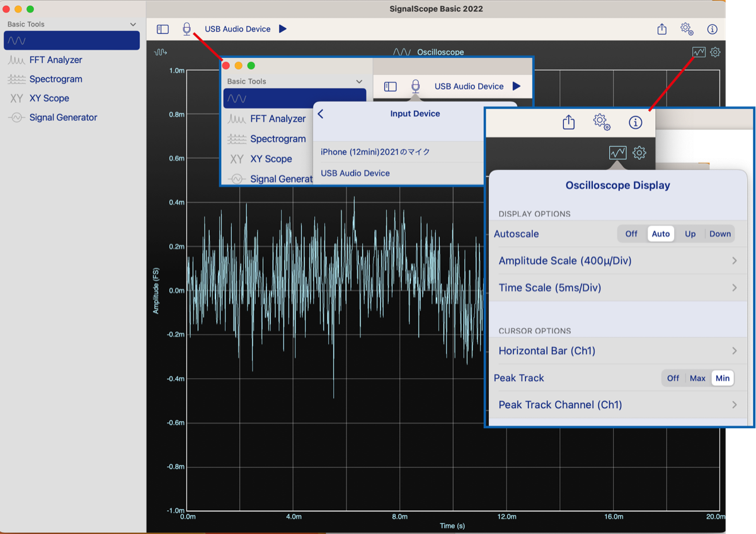Expand Basic Tools dropdown in Input Device inset
Image resolution: width=756 pixels, height=534 pixels.
click(x=359, y=81)
